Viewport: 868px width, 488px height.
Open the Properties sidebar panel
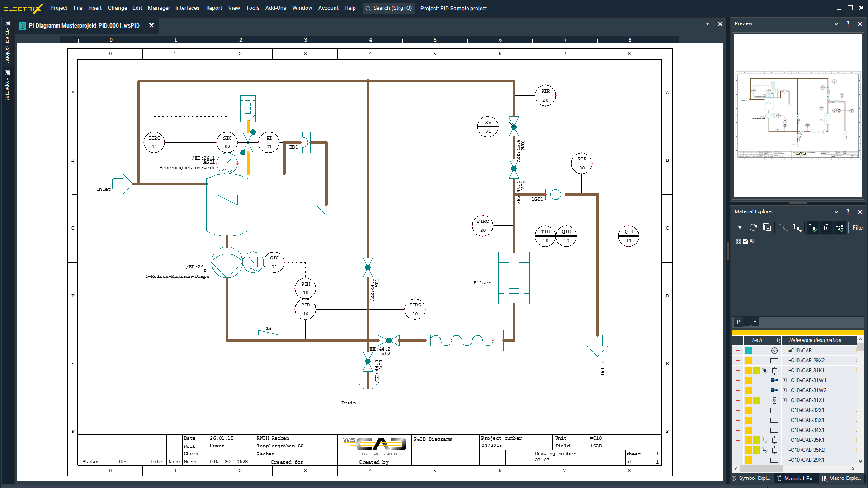7,85
